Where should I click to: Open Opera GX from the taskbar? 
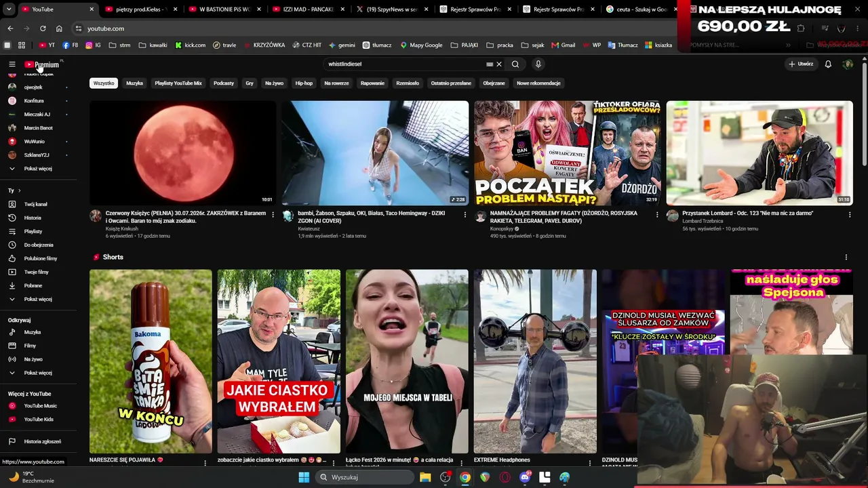pyautogui.click(x=505, y=477)
